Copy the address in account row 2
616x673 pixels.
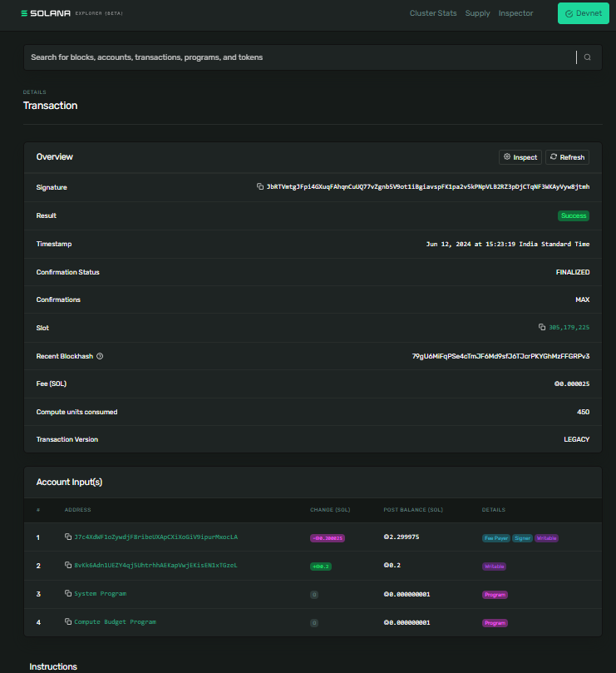tap(68, 565)
